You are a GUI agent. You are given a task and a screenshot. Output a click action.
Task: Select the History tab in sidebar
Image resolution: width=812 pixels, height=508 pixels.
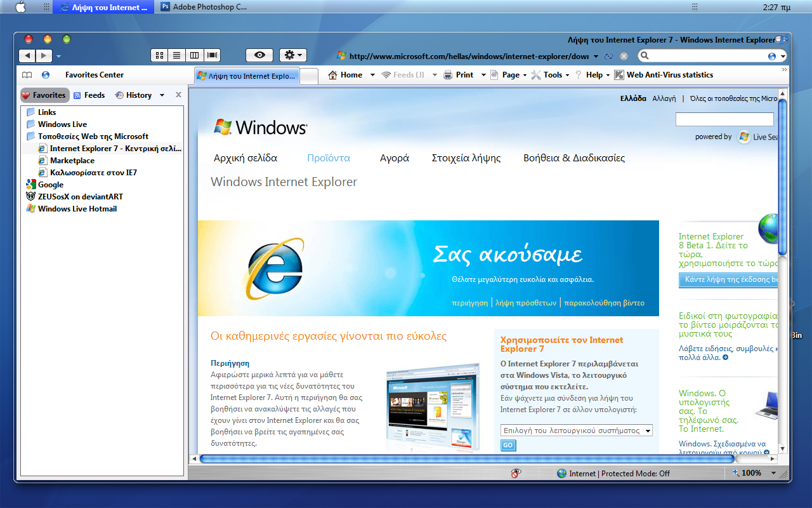(x=133, y=95)
